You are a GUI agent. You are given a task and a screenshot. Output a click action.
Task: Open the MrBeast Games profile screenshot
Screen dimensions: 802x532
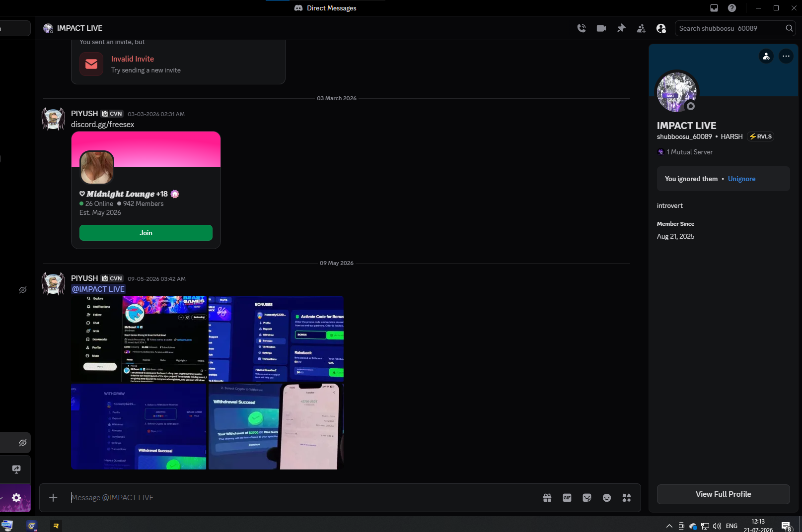(139, 339)
